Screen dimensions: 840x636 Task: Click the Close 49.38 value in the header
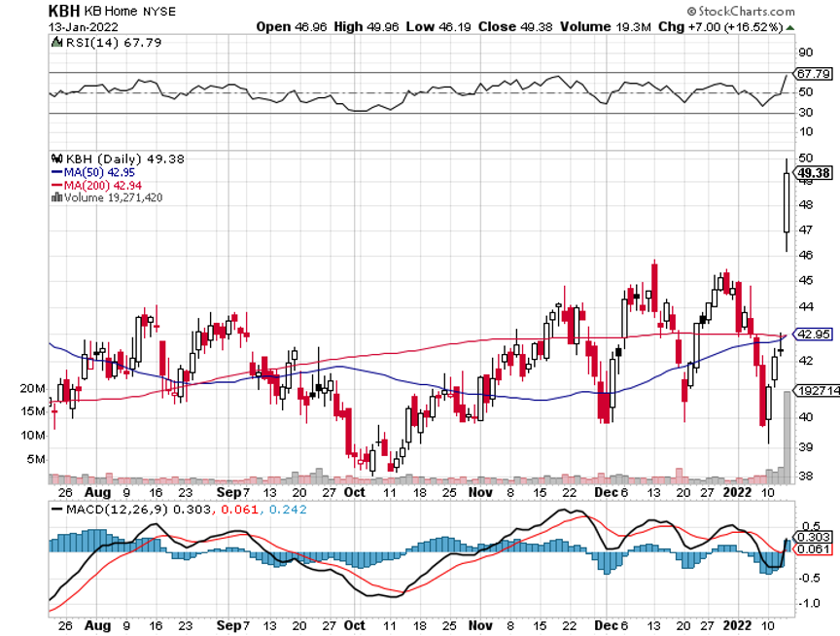[515, 27]
